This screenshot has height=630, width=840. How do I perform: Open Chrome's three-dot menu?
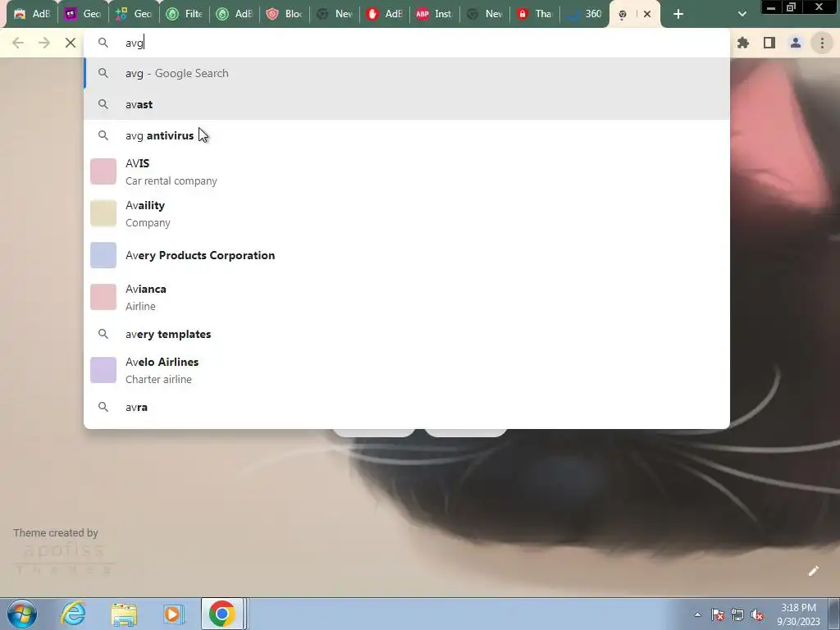pos(822,43)
